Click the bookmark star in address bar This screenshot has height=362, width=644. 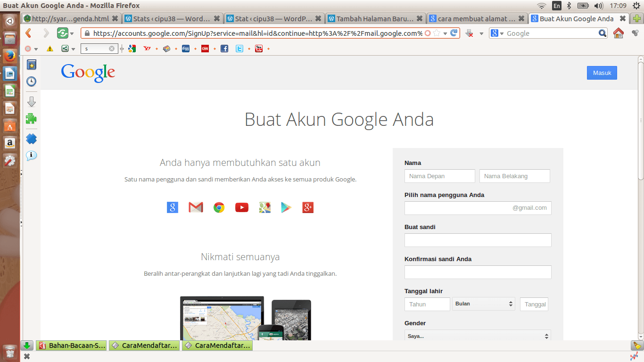(437, 33)
